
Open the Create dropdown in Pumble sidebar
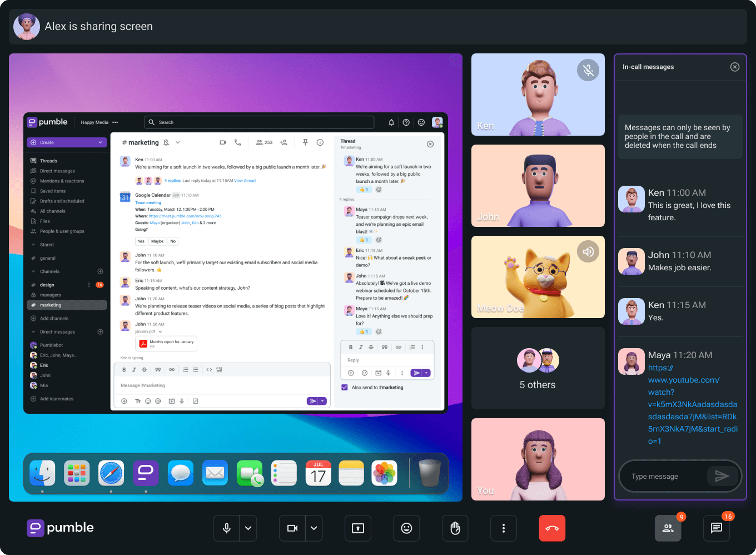click(67, 142)
